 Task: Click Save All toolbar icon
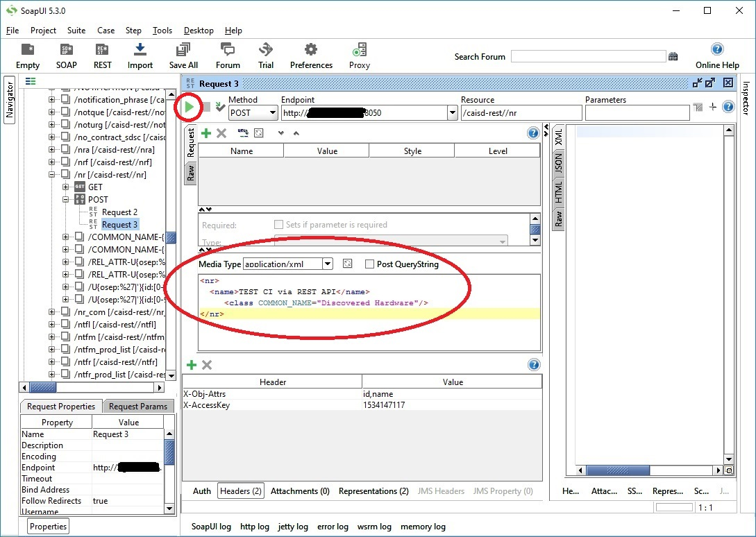coord(183,50)
